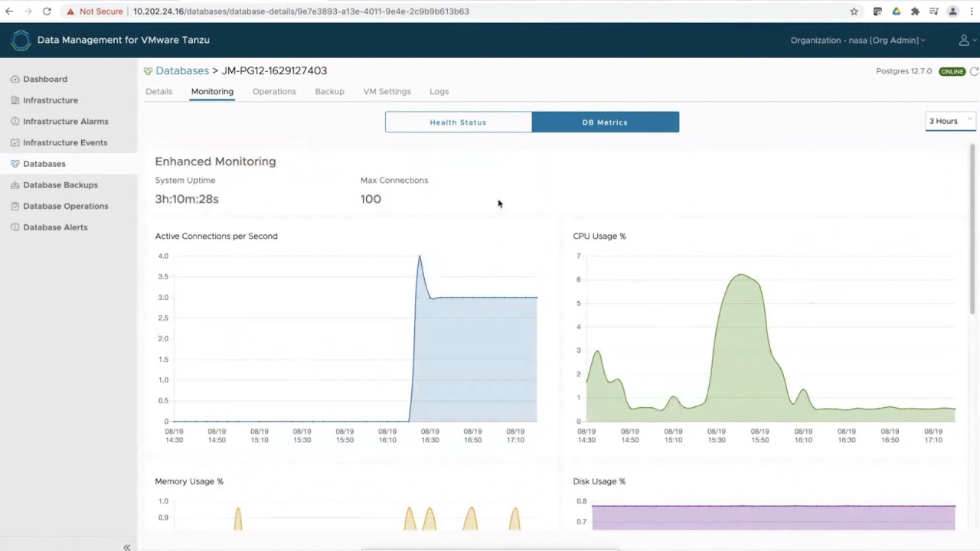Click the browser address bar URL
Image resolution: width=980 pixels, height=551 pixels.
pos(301,11)
